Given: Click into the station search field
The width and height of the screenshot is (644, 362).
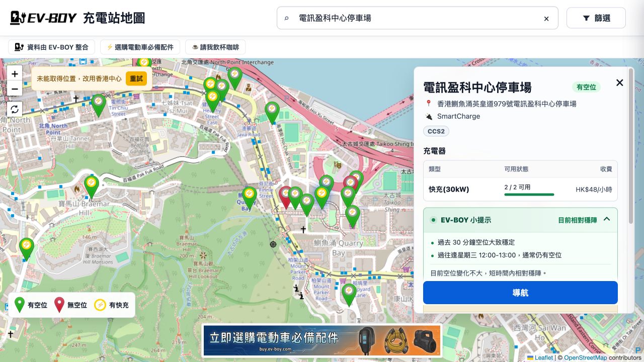Looking at the screenshot, I should [x=418, y=18].
